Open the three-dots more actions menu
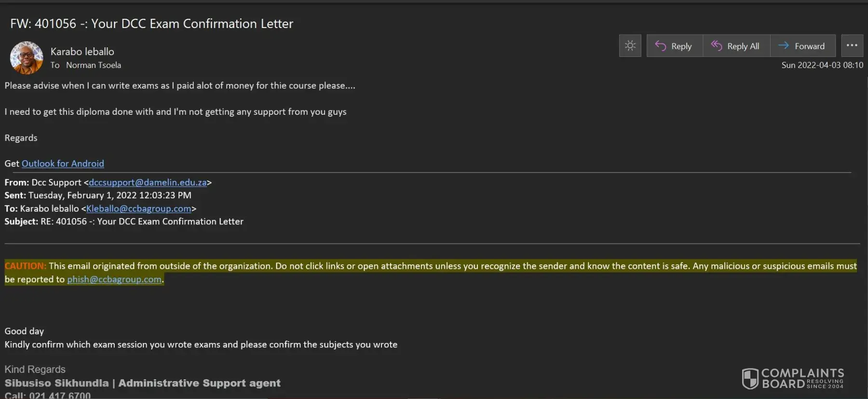The width and height of the screenshot is (868, 399). tap(852, 46)
